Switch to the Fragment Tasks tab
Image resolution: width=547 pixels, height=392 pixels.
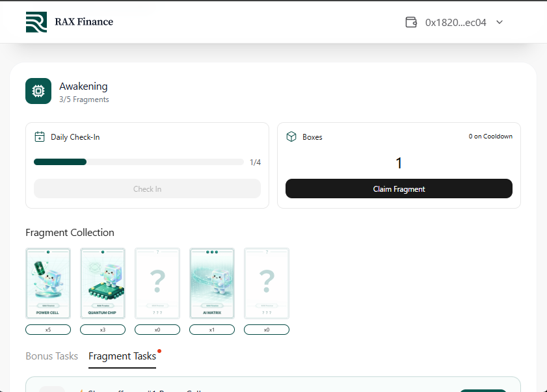tap(122, 356)
